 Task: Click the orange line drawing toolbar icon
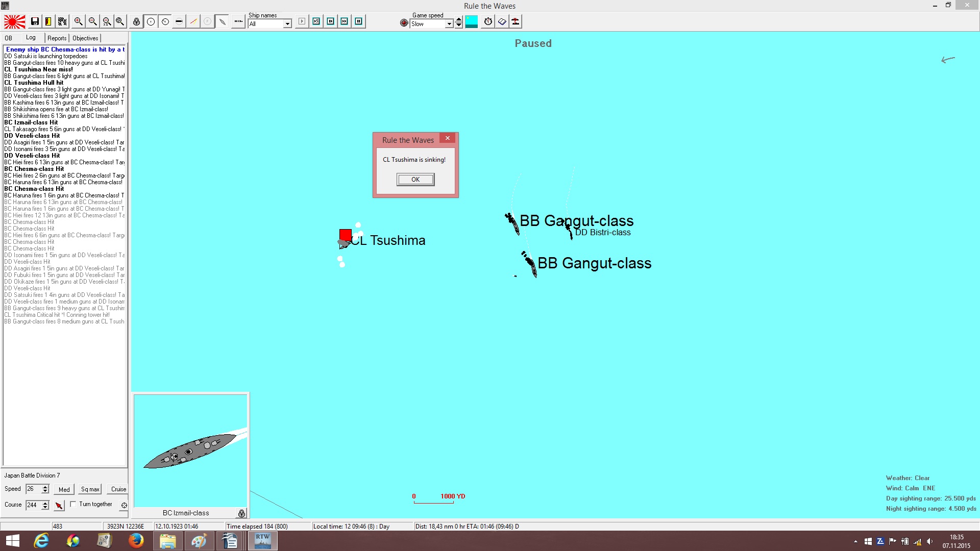click(x=193, y=21)
